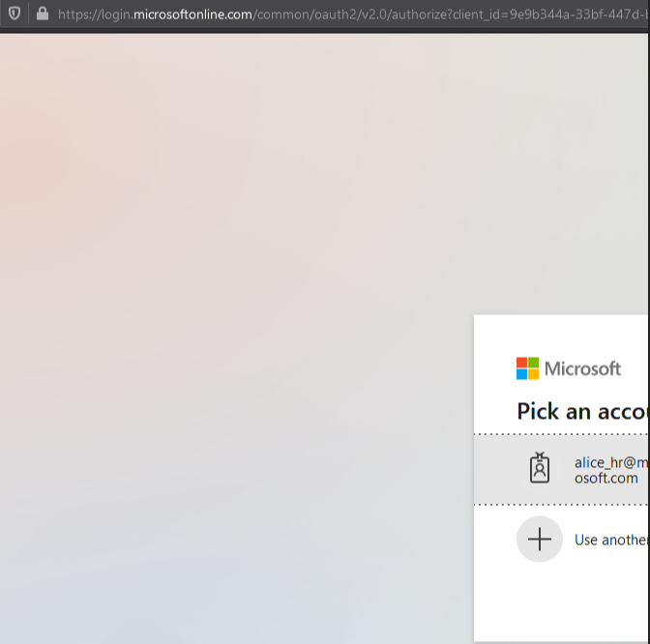This screenshot has width=650, height=644.
Task: Open site security info via padlock icon
Action: pos(42,14)
